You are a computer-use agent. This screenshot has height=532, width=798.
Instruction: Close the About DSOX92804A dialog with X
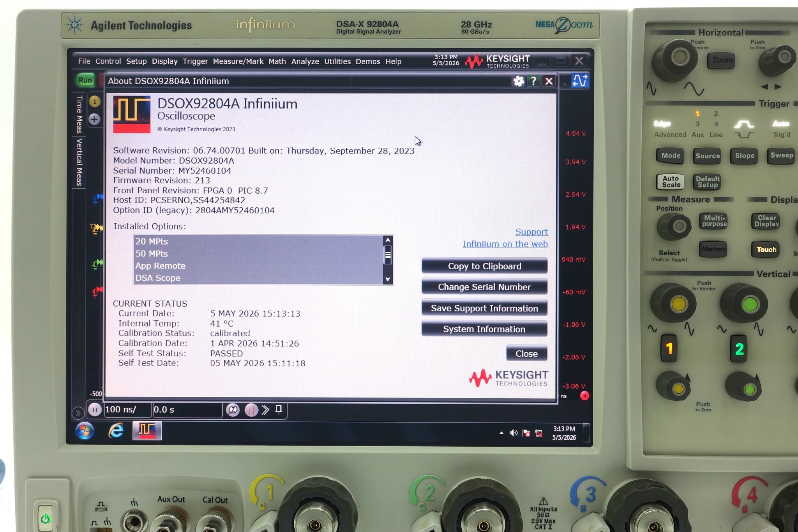pyautogui.click(x=549, y=81)
